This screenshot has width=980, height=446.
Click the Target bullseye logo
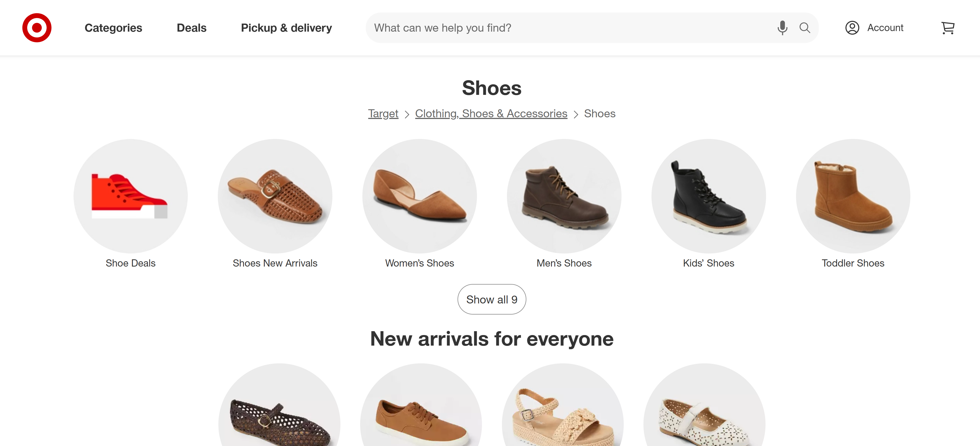(37, 27)
